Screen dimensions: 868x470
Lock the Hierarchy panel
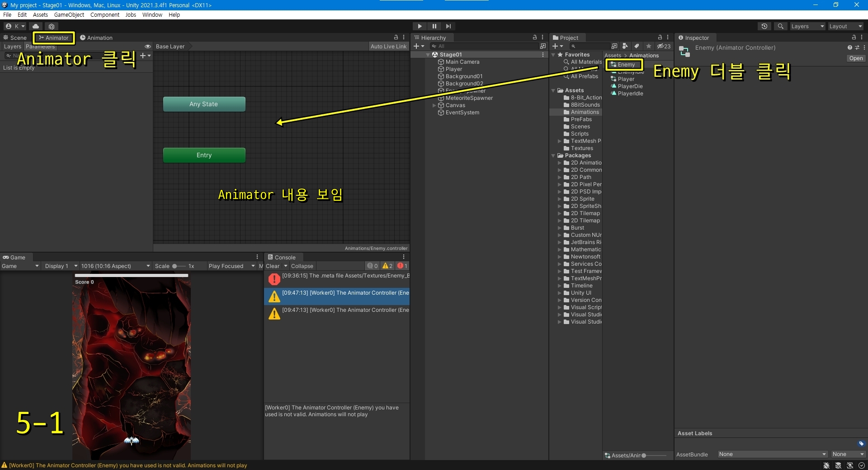[535, 38]
